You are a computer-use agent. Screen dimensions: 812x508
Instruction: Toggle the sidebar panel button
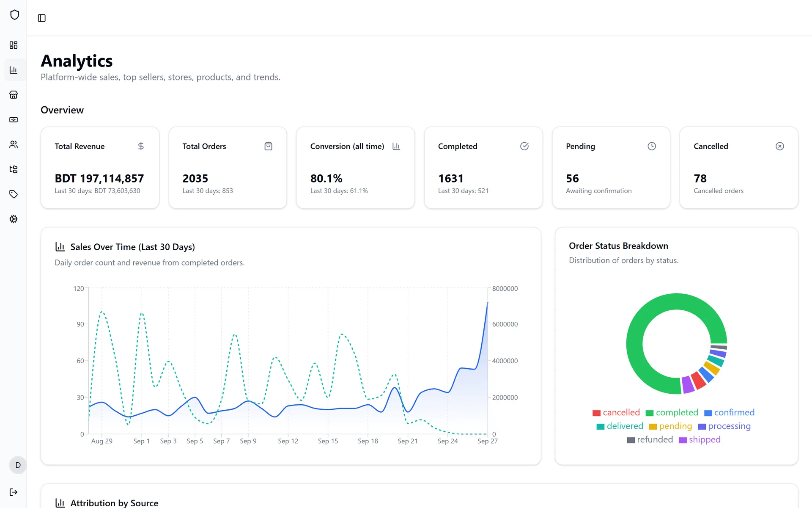[x=41, y=18]
